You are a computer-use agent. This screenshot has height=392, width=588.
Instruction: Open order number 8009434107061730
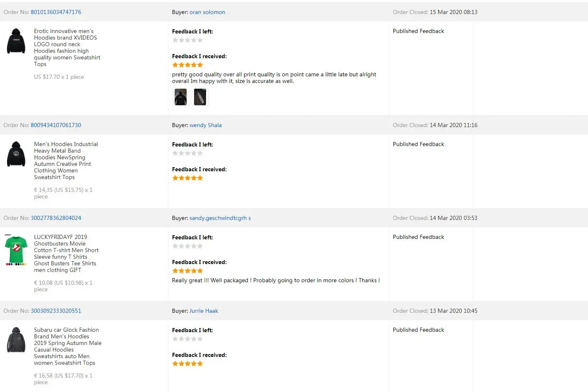click(x=56, y=125)
